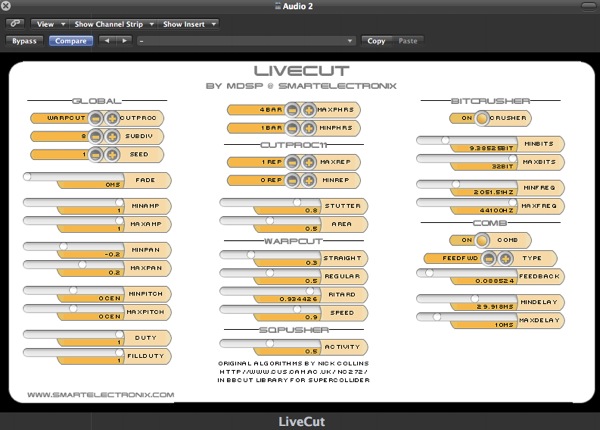Increase the SEED value with plus
600x430 pixels.
pos(112,155)
